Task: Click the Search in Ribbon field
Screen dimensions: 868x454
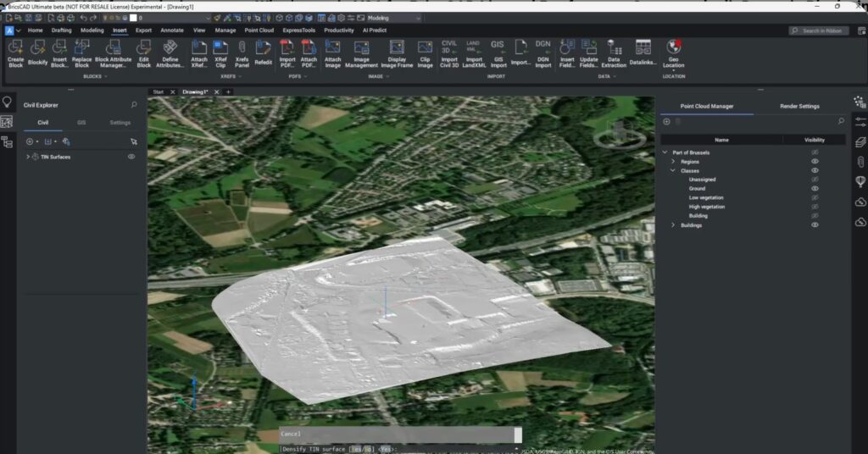Action: click(x=818, y=31)
